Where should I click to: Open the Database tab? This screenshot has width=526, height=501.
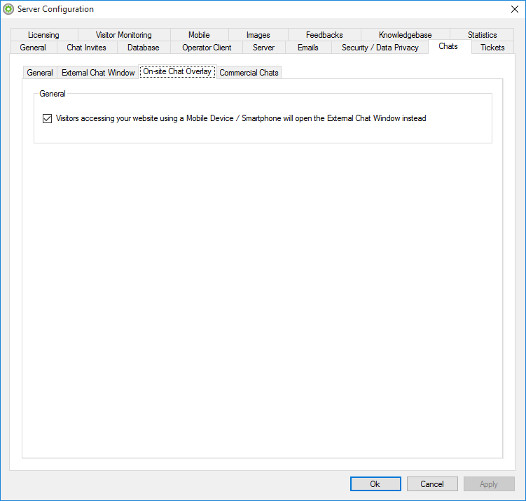pyautogui.click(x=143, y=47)
